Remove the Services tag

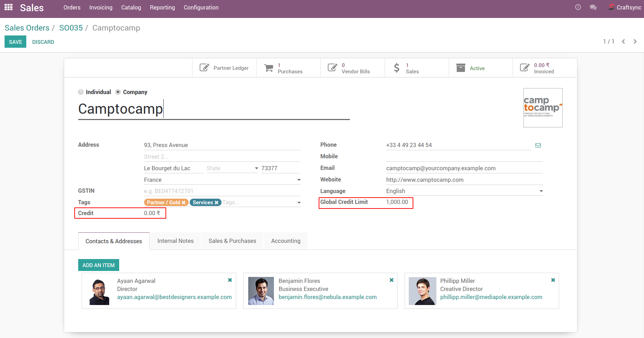(216, 203)
